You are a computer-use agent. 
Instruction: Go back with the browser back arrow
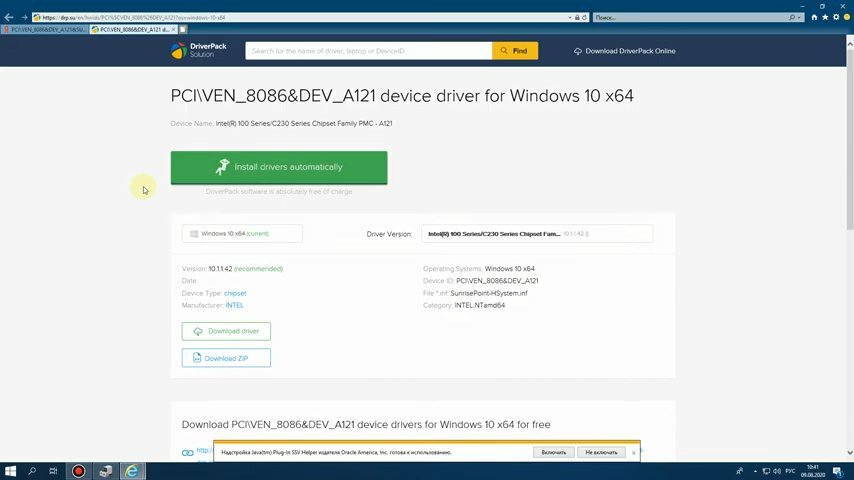coord(9,17)
